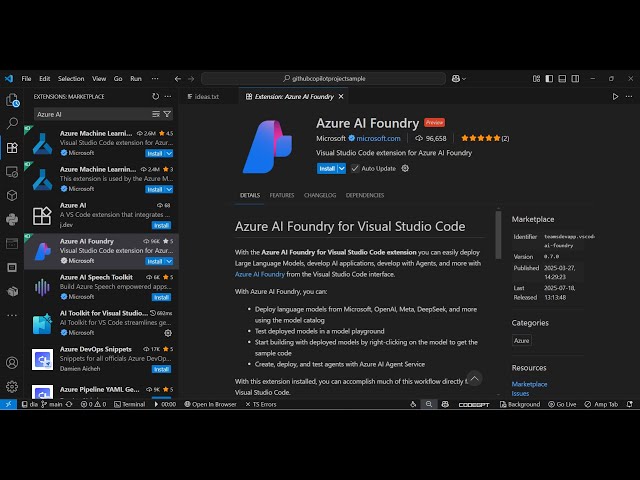Show additional views ellipsis in activity bar
This screenshot has height=480, width=640.
pos(12,315)
